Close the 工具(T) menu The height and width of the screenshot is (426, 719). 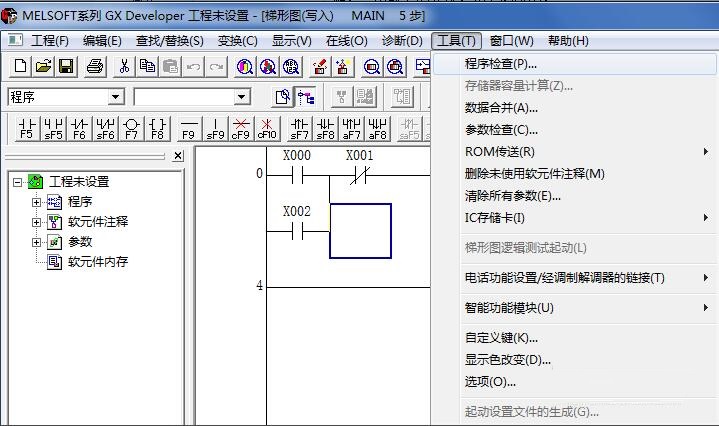click(456, 41)
